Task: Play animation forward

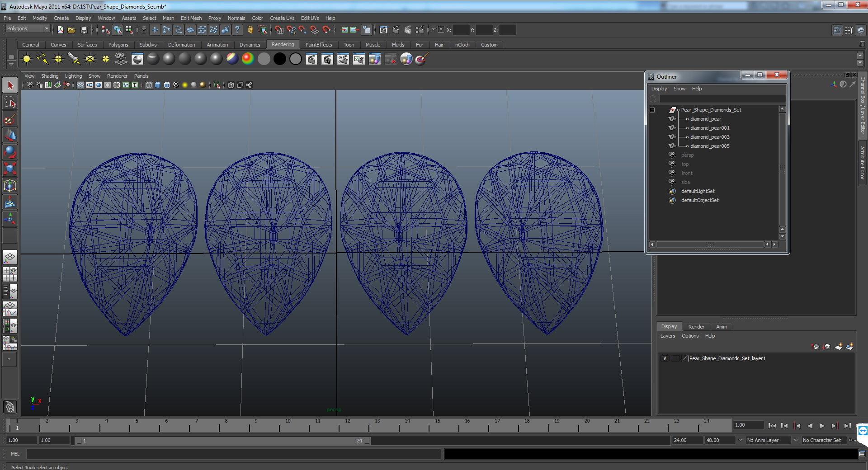Action: pyautogui.click(x=822, y=426)
